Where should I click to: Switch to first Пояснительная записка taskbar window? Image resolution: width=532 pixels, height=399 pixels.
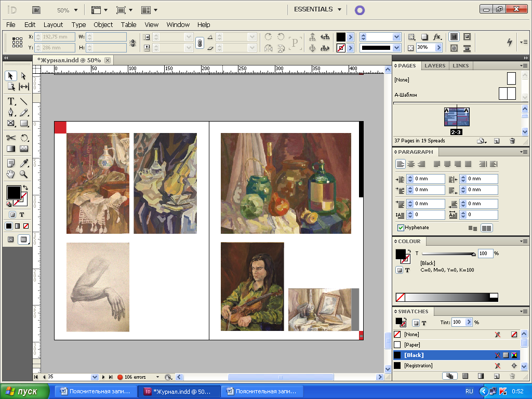pyautogui.click(x=96, y=391)
